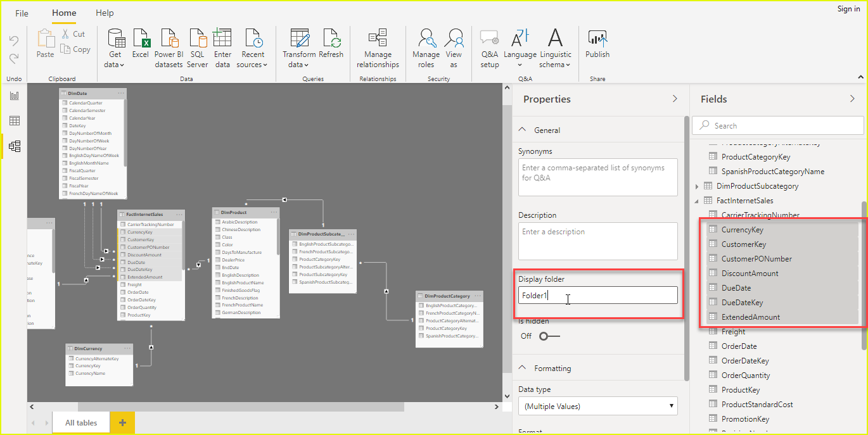Open DimCurrency table options ellipsis
This screenshot has height=435, width=868.
pos(127,348)
